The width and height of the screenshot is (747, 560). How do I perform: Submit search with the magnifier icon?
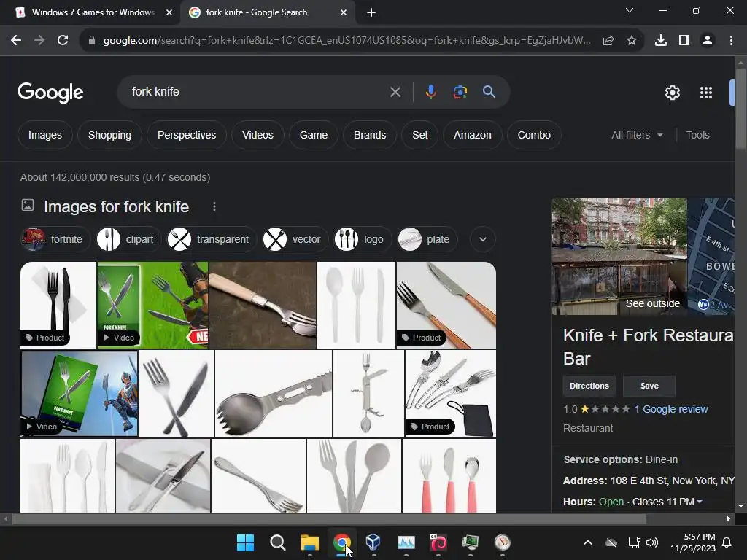coord(489,91)
